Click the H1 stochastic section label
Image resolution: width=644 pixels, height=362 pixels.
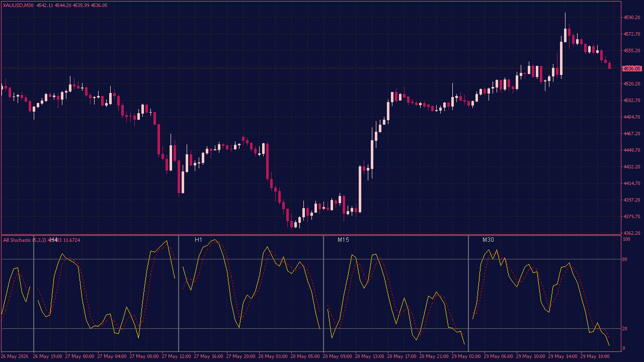[x=198, y=240]
